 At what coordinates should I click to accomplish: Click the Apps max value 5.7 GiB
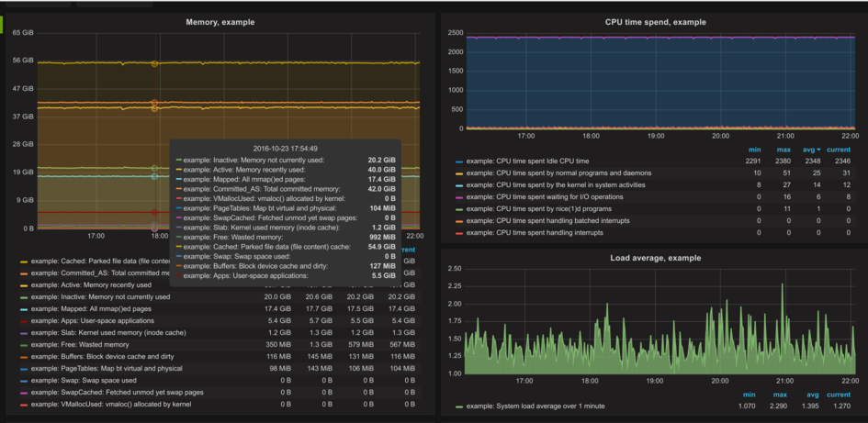pos(321,321)
